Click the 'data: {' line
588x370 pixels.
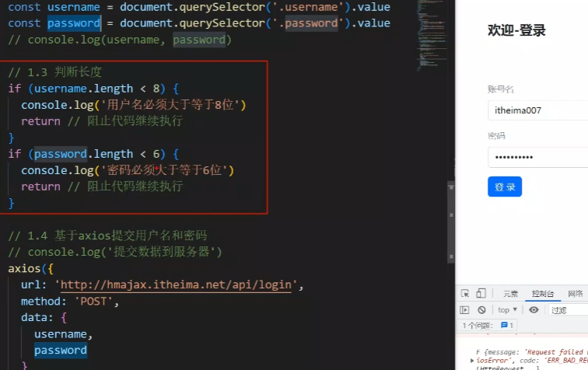pos(44,317)
